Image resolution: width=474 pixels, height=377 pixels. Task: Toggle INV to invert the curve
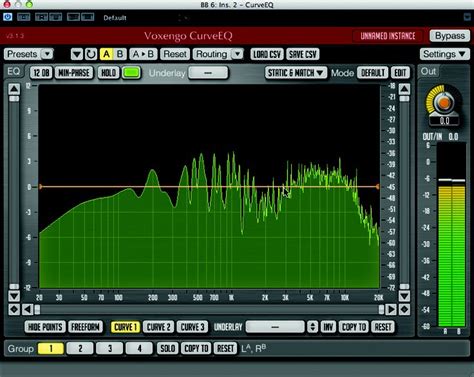(328, 327)
